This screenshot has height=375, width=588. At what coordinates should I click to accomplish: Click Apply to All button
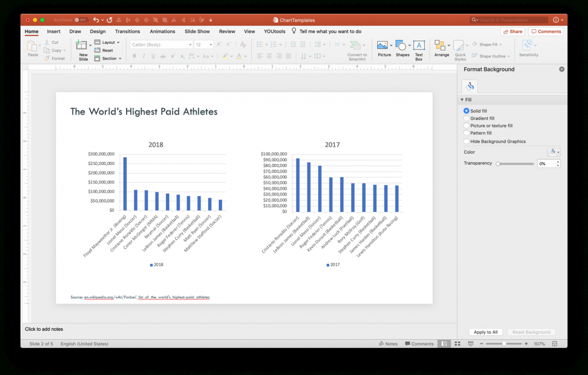coord(485,332)
